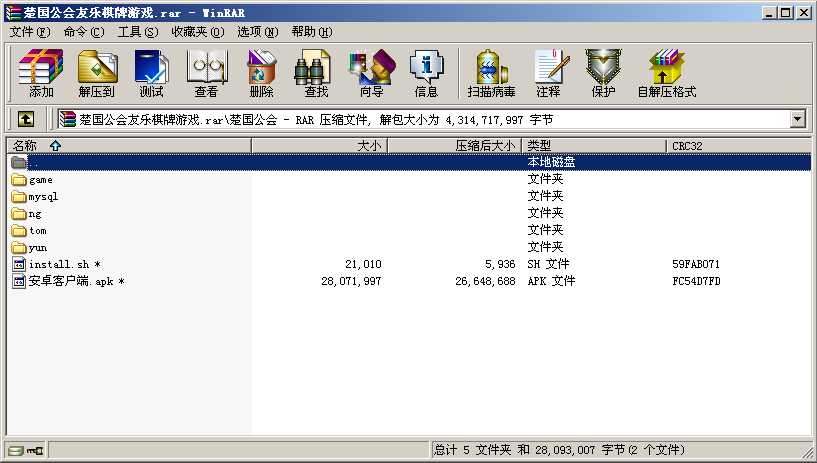Open the 命令(C) menu
The height and width of the screenshot is (463, 817).
pyautogui.click(x=84, y=32)
